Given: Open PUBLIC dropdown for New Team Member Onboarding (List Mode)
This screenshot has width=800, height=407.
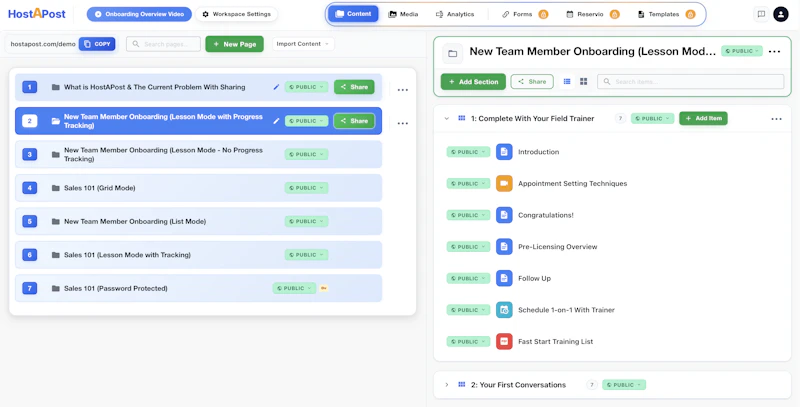Looking at the screenshot, I should 306,222.
